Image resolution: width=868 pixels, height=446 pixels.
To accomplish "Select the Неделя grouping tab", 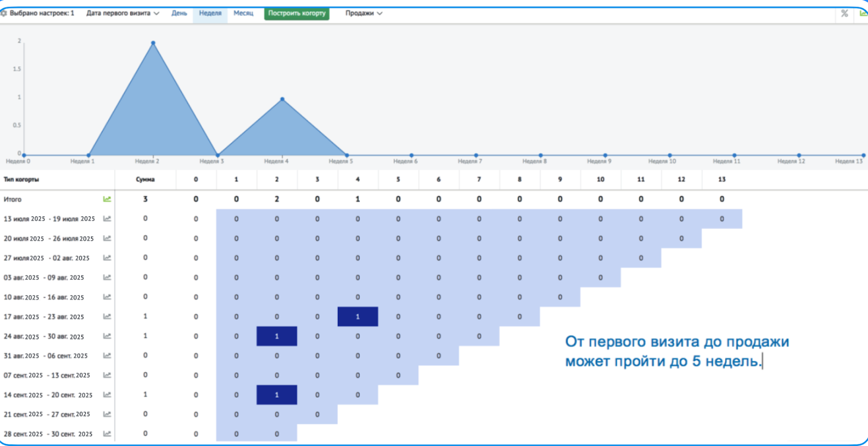I will coord(210,13).
